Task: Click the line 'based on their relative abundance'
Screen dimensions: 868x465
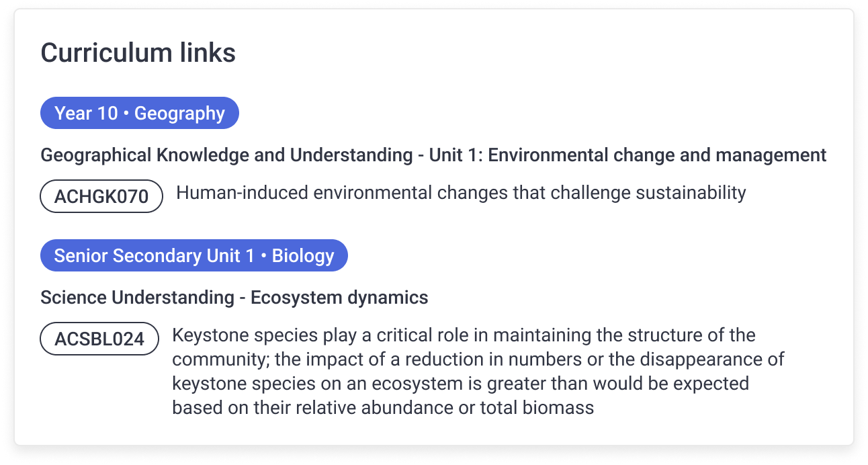Action: 384,407
